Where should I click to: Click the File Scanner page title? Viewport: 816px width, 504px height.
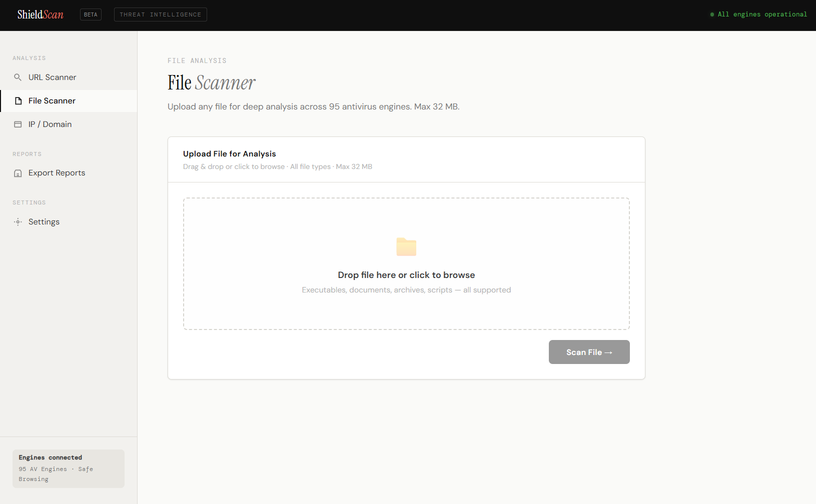point(212,82)
